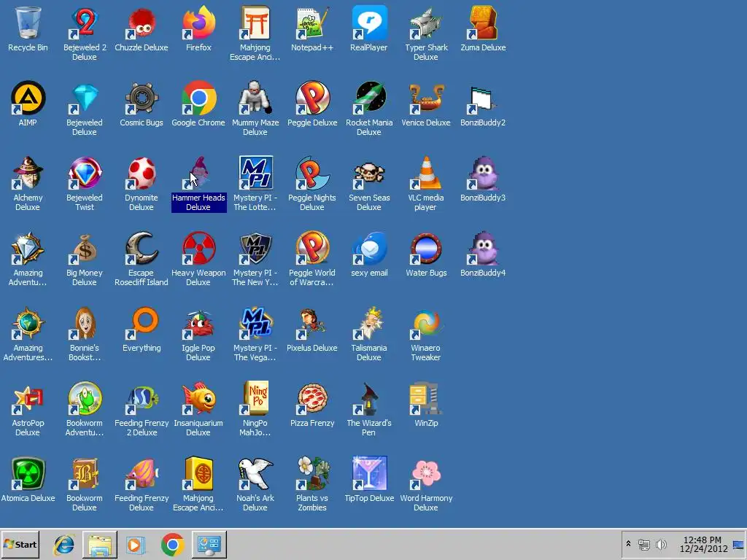The image size is (747, 560).
Task: Select the Dynomite Deluxe egg icon
Action: pos(142,172)
